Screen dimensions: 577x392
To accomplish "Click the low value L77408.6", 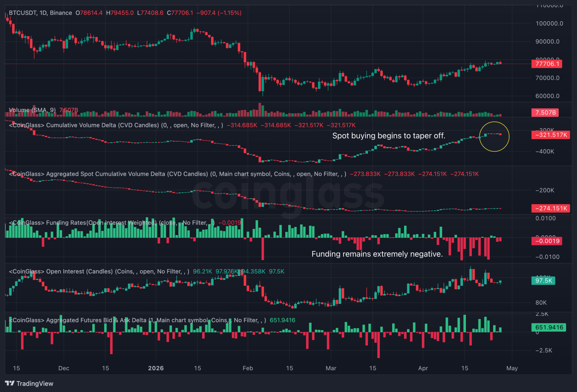I will 150,13.
